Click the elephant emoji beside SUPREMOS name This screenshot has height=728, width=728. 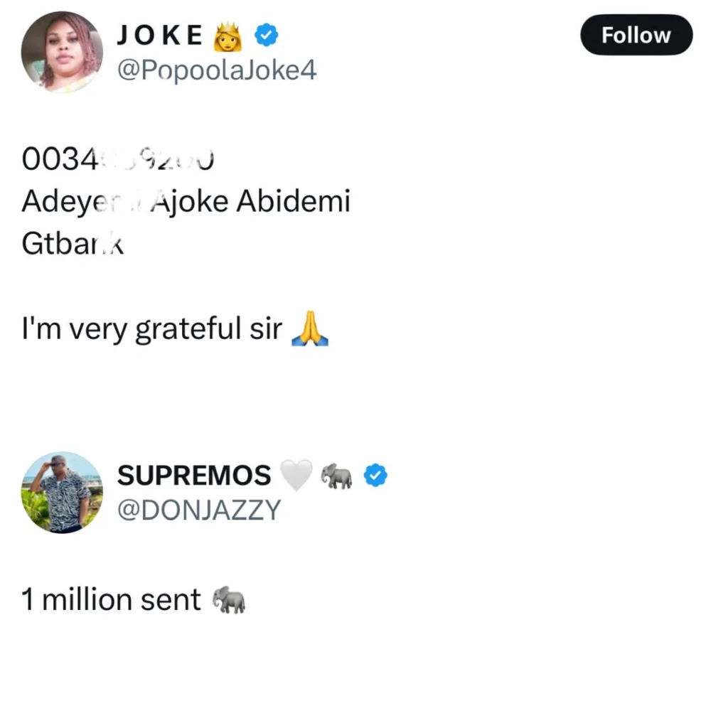[x=336, y=476]
